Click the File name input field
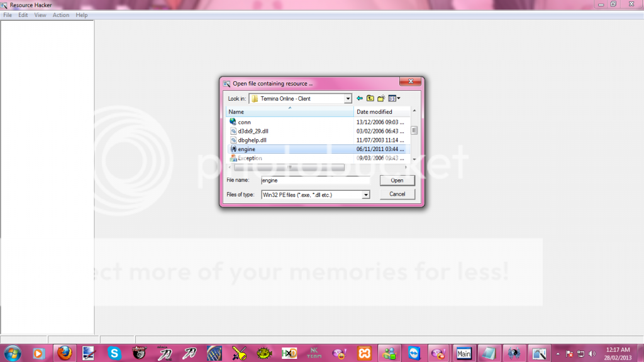Screen dimensions: 644x362 tap(315, 181)
